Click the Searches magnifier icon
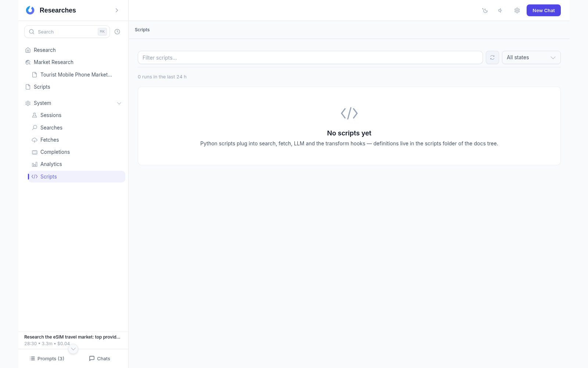 (x=35, y=128)
